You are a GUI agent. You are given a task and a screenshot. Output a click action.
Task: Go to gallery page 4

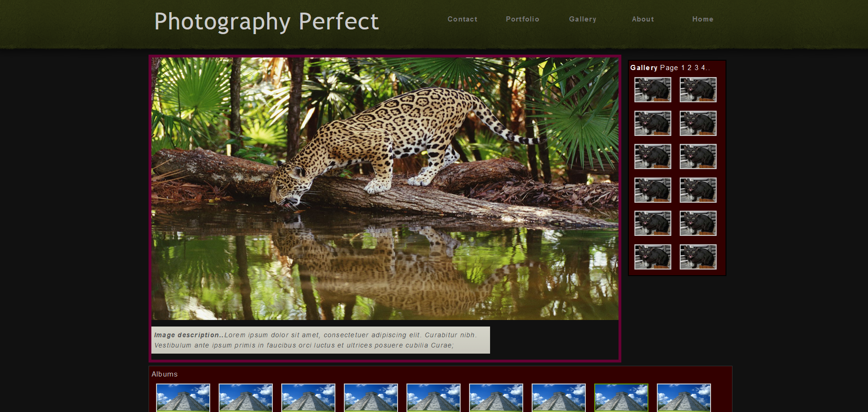(x=703, y=68)
